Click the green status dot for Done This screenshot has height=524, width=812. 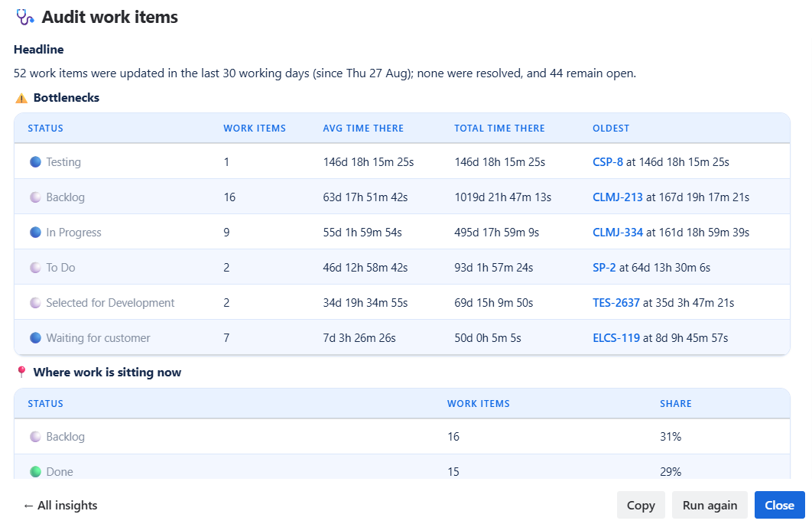pyautogui.click(x=35, y=472)
